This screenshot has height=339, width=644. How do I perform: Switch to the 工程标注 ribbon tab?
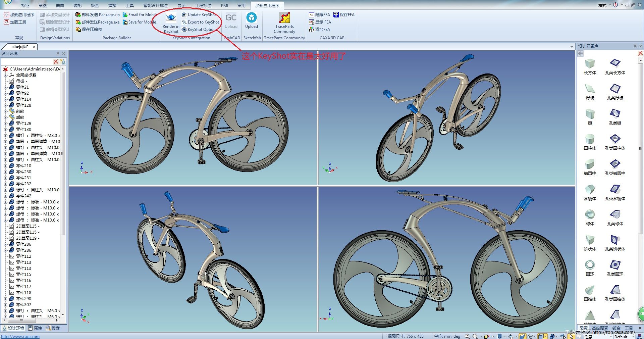pos(203,5)
